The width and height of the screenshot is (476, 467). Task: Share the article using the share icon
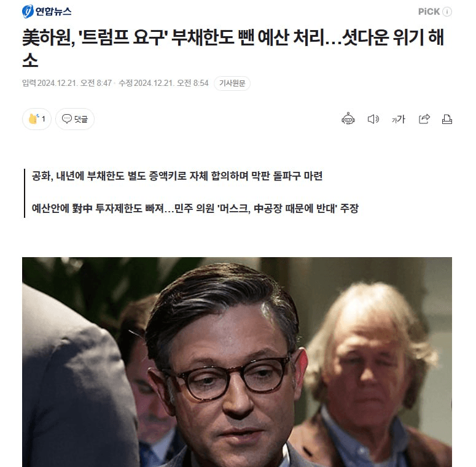point(424,119)
